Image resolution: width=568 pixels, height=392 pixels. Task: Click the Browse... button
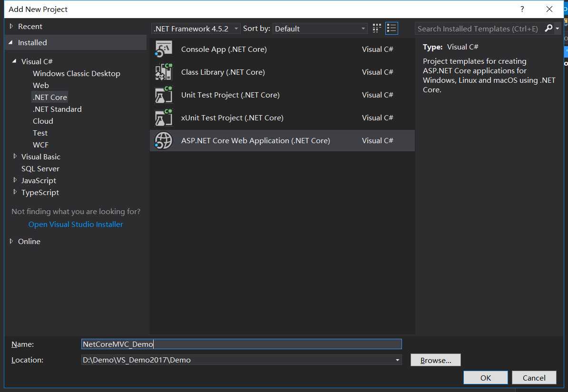click(x=435, y=360)
